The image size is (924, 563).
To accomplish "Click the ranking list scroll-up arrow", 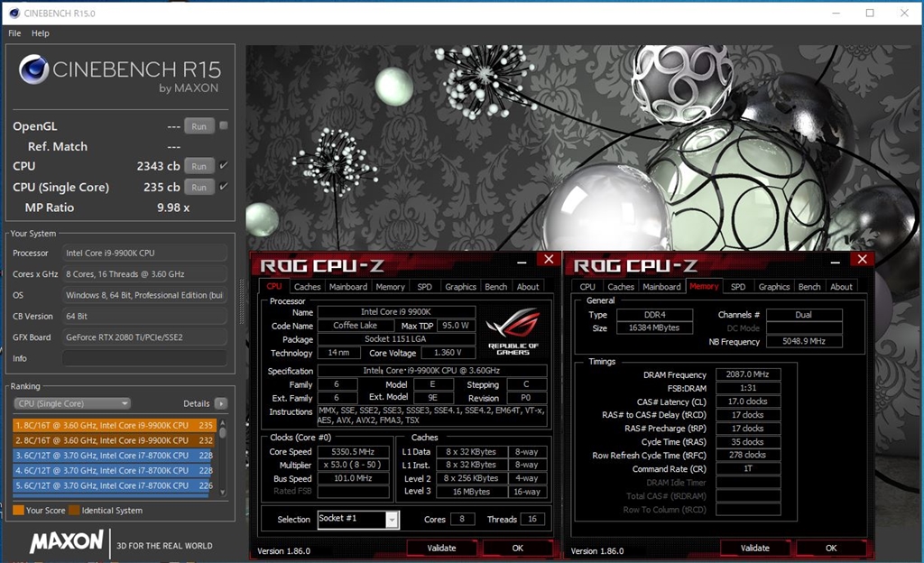I will coord(223,423).
